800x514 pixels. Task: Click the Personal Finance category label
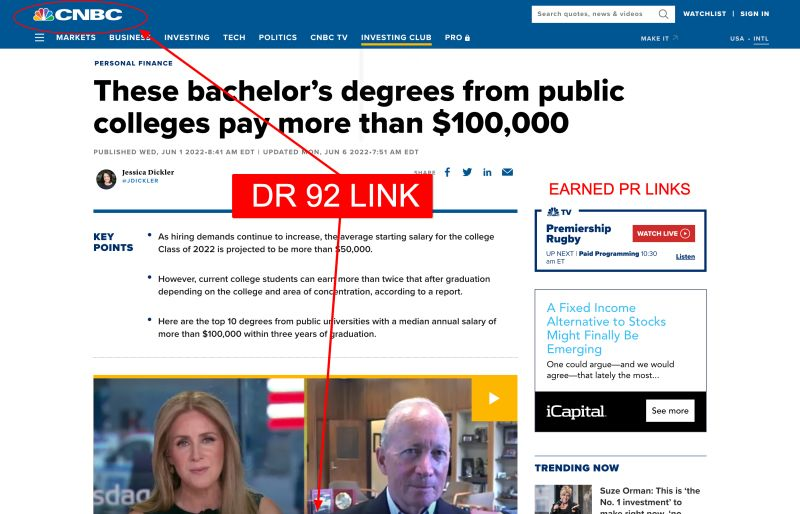click(x=133, y=63)
